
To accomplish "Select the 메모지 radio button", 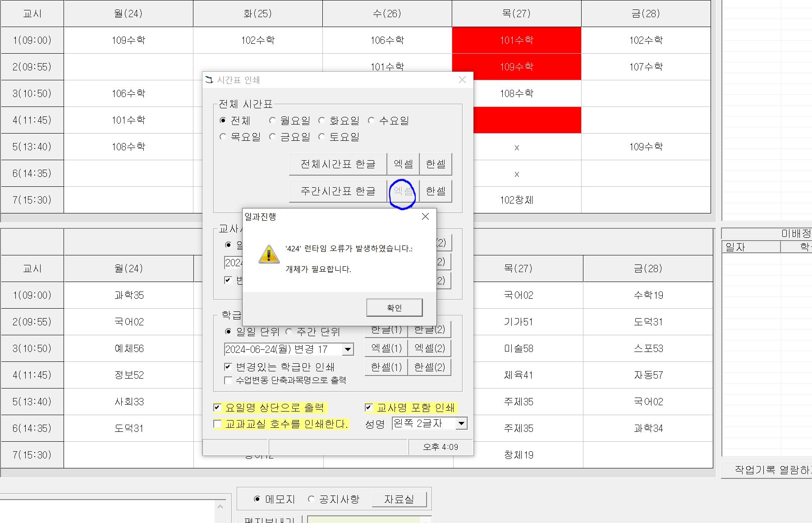I will tap(257, 499).
